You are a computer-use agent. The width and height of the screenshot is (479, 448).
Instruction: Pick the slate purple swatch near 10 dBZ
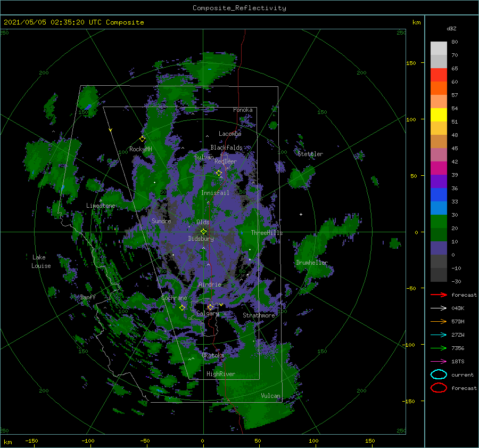[x=439, y=248]
